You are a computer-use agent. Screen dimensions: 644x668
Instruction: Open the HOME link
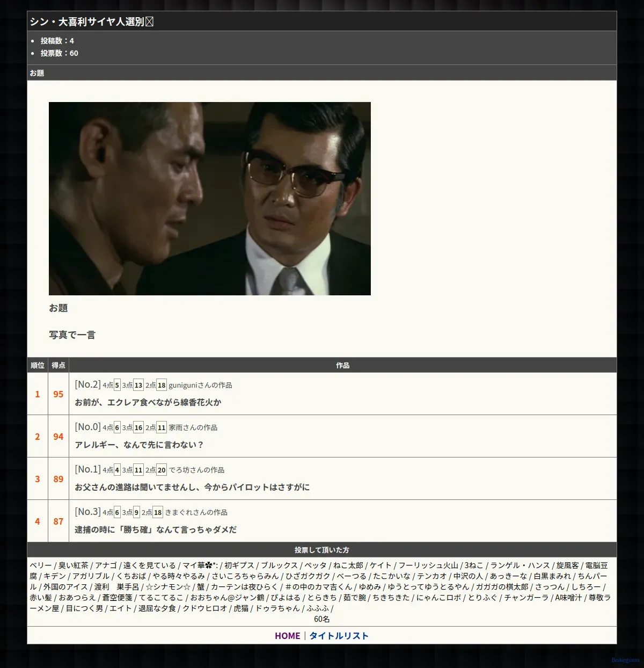click(287, 636)
